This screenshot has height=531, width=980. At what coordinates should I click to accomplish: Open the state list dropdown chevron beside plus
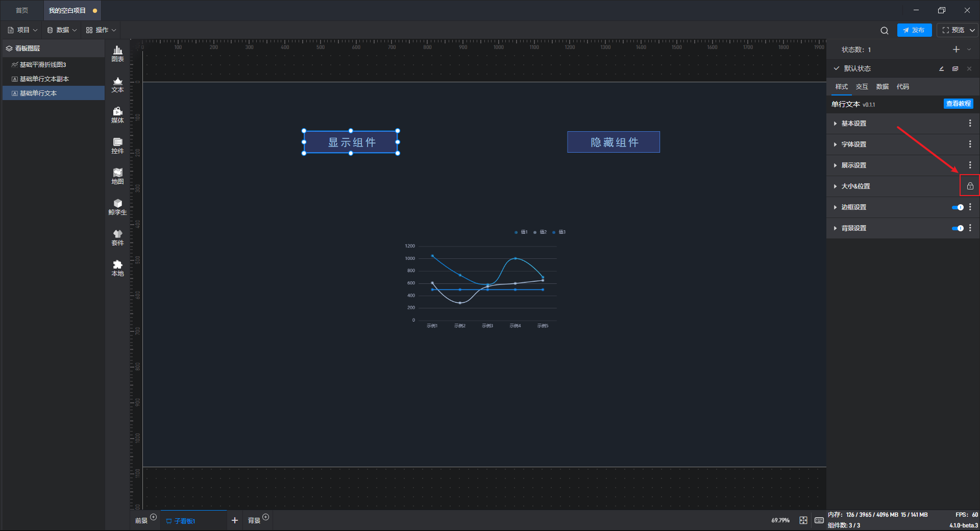(x=969, y=50)
